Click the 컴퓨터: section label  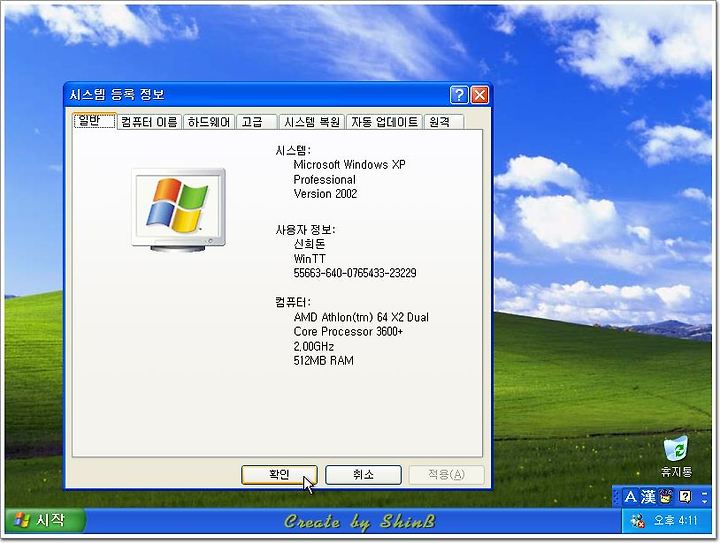293,302
